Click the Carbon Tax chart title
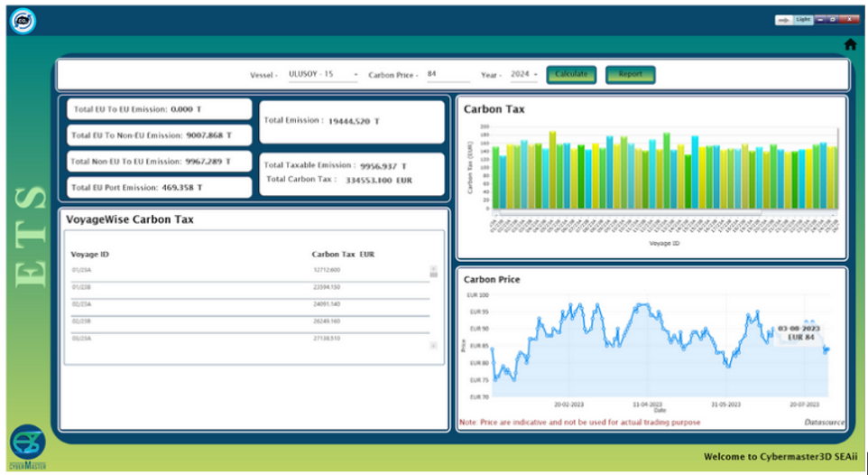The height and width of the screenshot is (475, 868). [494, 110]
